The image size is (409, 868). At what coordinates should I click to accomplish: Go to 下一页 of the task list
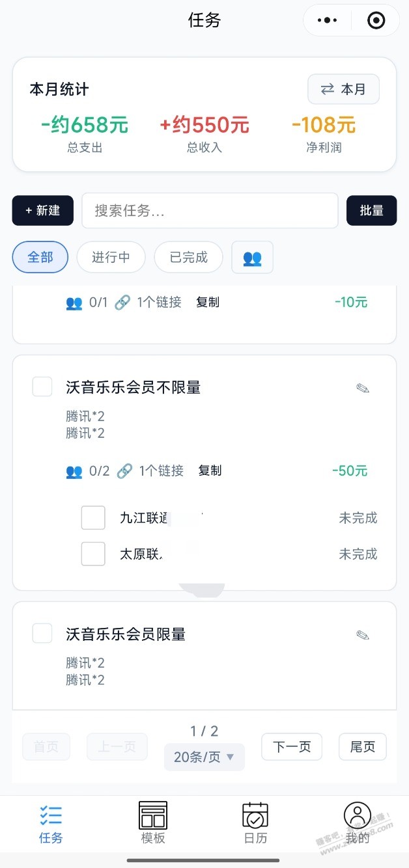[292, 747]
